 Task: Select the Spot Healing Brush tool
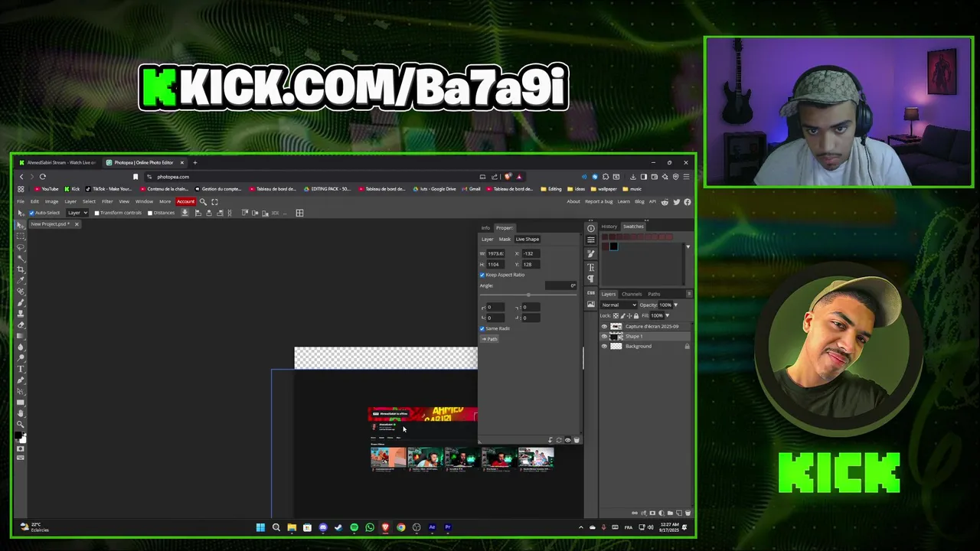click(21, 292)
